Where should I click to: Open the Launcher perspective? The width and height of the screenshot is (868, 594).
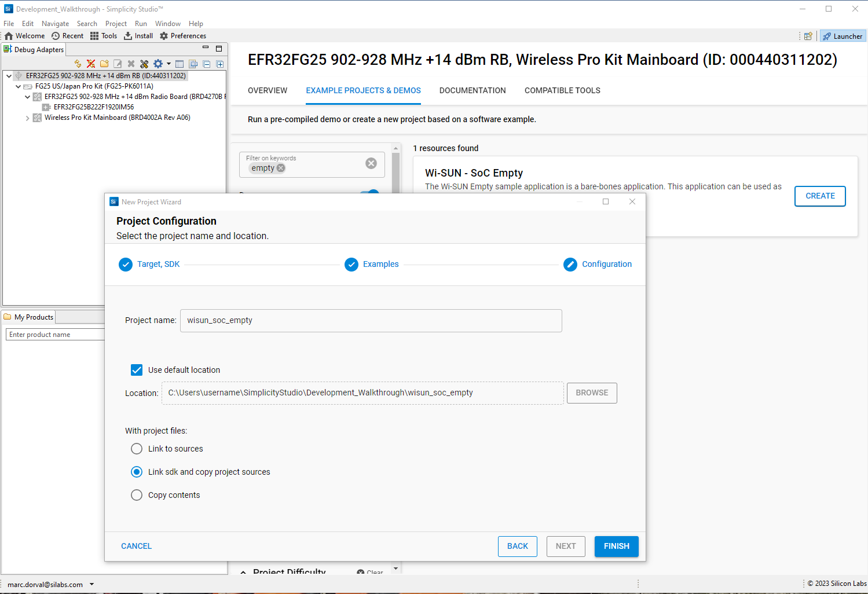click(x=843, y=36)
